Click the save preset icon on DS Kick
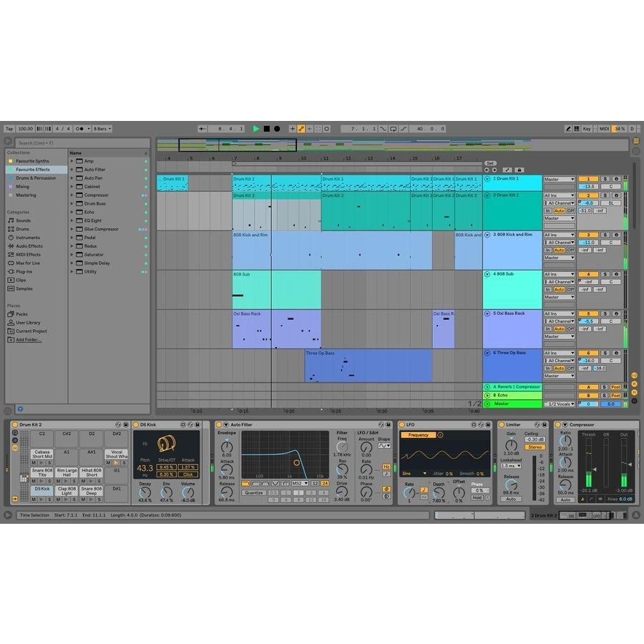This screenshot has width=644, height=644. 197,424
